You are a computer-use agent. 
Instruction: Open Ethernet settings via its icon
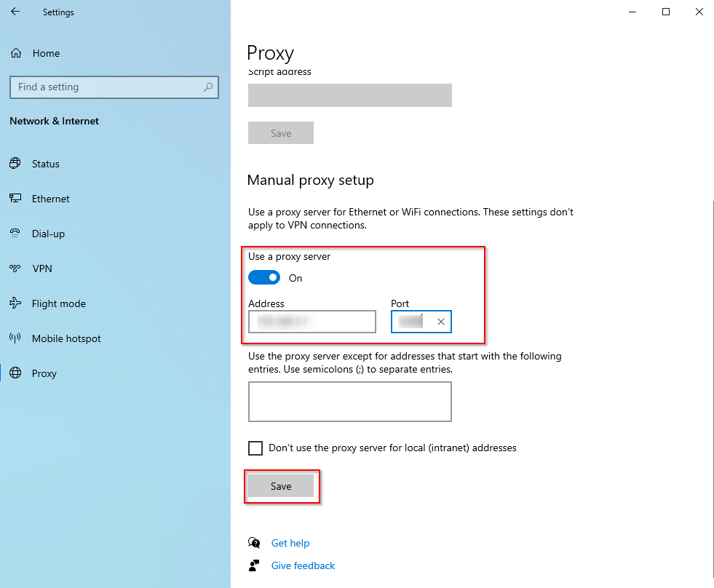(x=15, y=198)
